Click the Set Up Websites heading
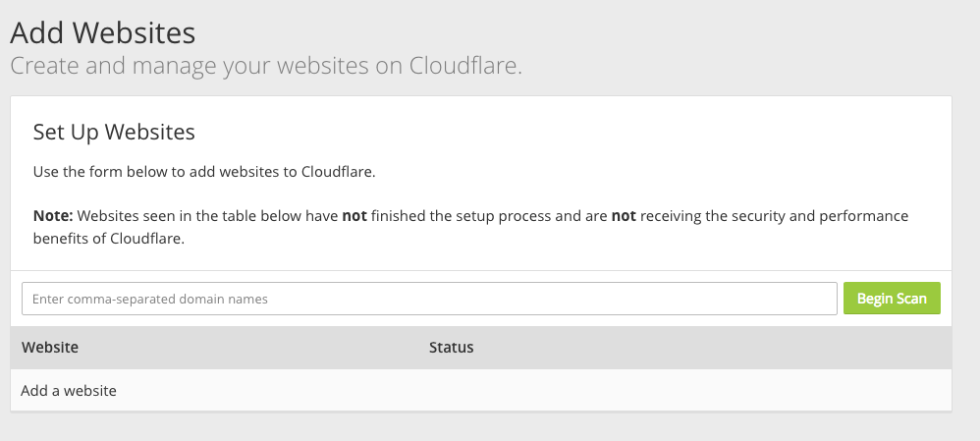 pos(114,132)
